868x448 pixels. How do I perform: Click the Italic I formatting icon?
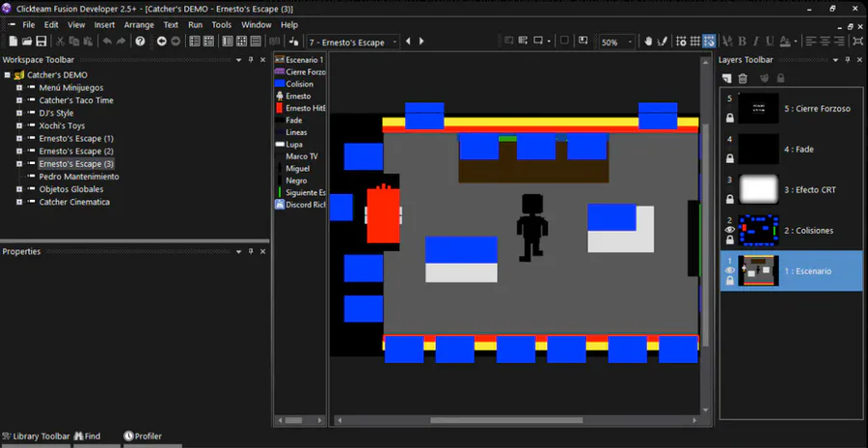pyautogui.click(x=756, y=41)
